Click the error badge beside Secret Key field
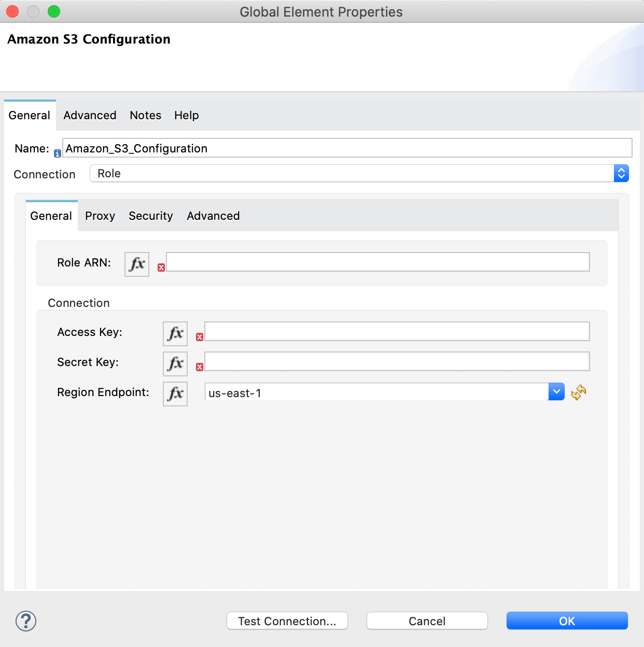This screenshot has height=647, width=644. [x=200, y=367]
